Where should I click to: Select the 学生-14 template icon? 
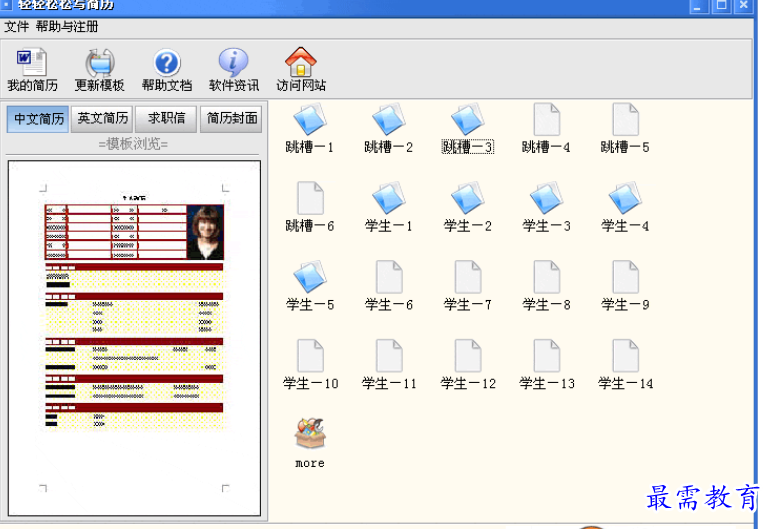pos(625,356)
